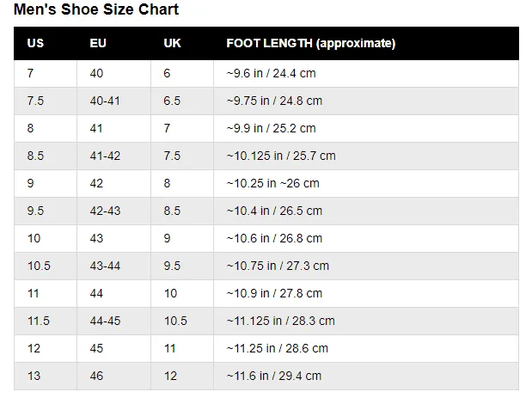532x398 pixels.
Task: Click the UK column header
Action: (172, 43)
